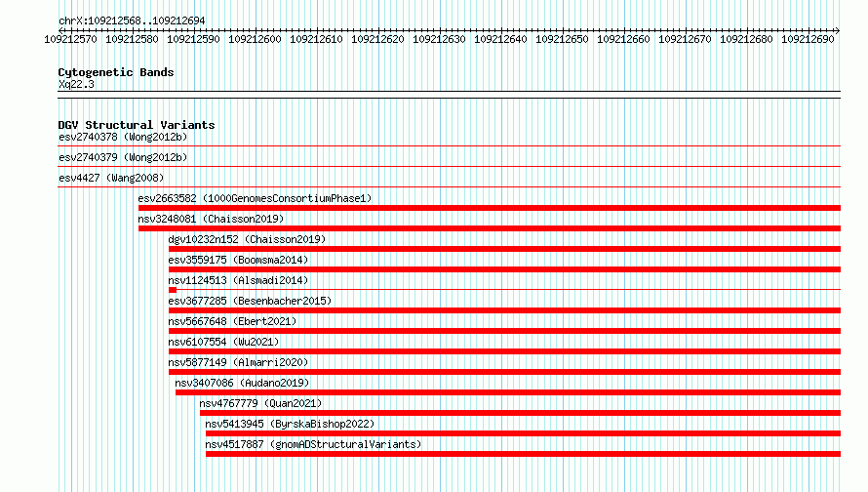Viewport: 868px width, 492px height.
Task: Open nsv1124513 (Alsmadi2014) label
Action: tap(238, 280)
